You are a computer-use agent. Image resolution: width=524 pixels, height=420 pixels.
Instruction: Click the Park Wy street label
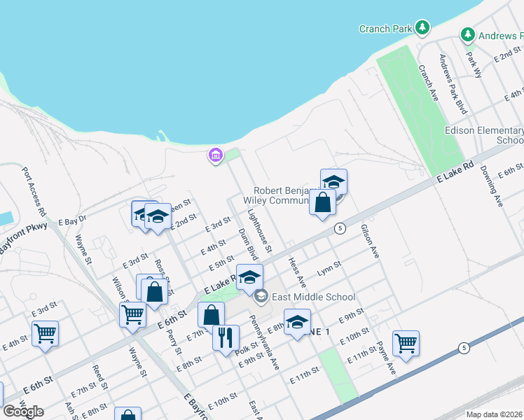point(474,65)
